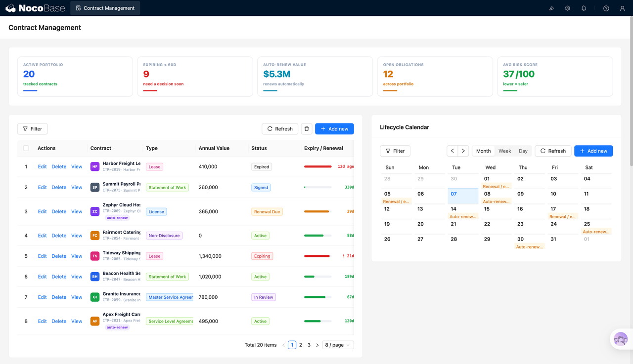Screen dimensions: 633x364
Task: Click the Open Obligations 12 figure
Action: point(388,74)
